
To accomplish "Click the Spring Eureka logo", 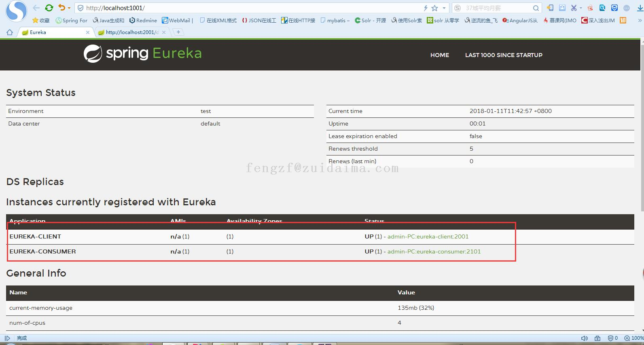I will (142, 53).
